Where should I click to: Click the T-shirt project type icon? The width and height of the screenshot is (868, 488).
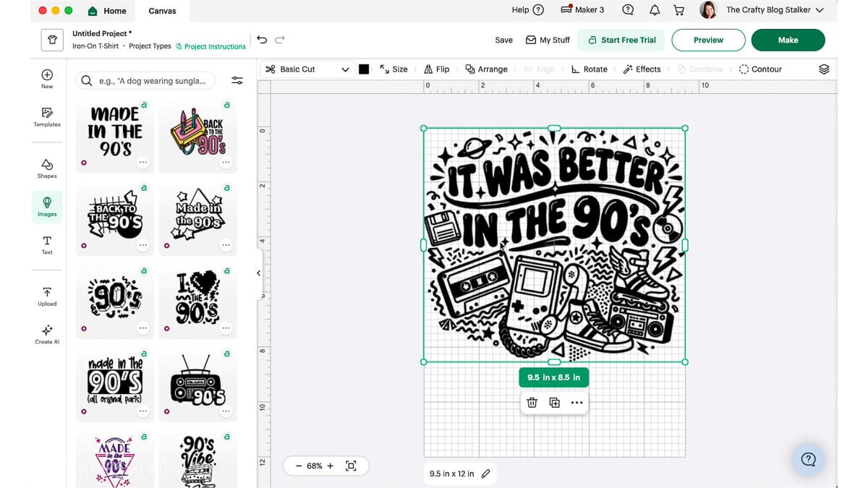[x=52, y=40]
